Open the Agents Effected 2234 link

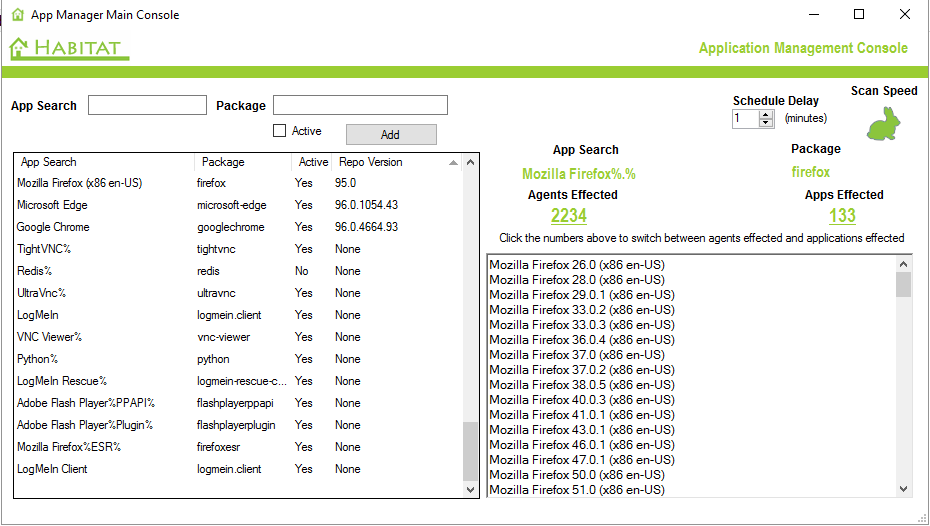coord(568,215)
